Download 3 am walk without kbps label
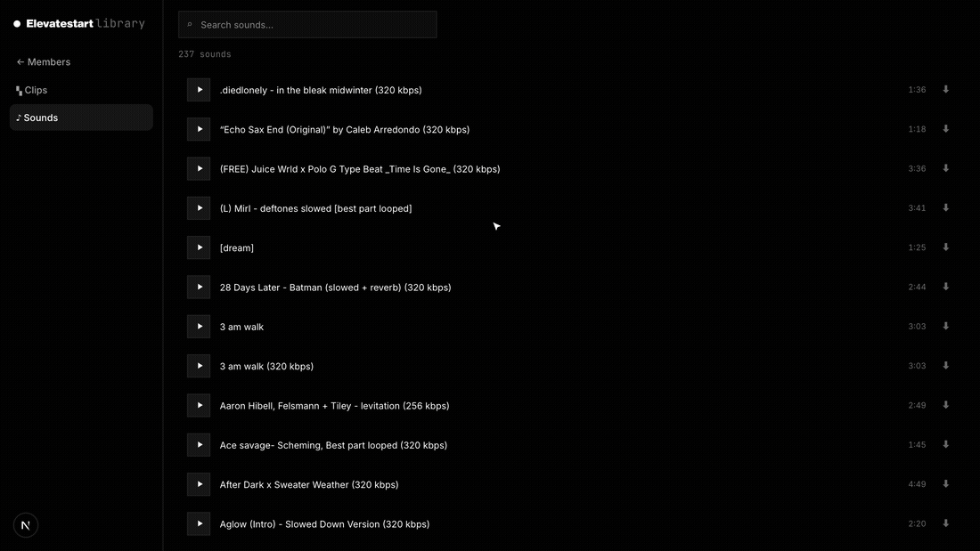 click(945, 326)
